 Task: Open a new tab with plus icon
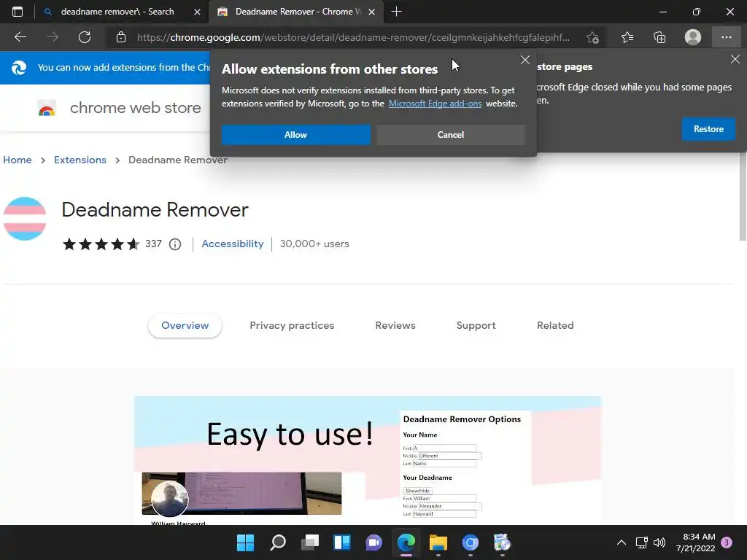(396, 12)
